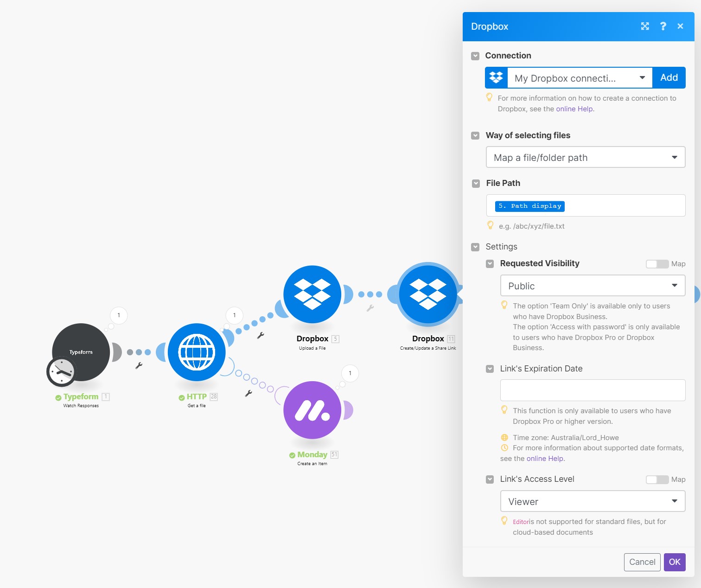Viewport: 701px width, 588px height.
Task: Click the 'Get a file' caption under HTTP
Action: [x=197, y=406]
